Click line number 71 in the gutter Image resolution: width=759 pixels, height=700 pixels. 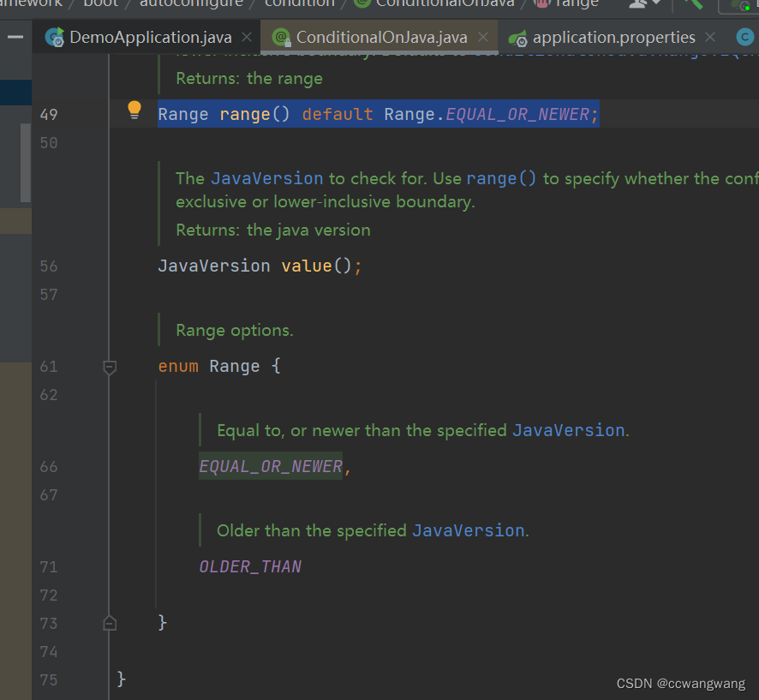(49, 567)
